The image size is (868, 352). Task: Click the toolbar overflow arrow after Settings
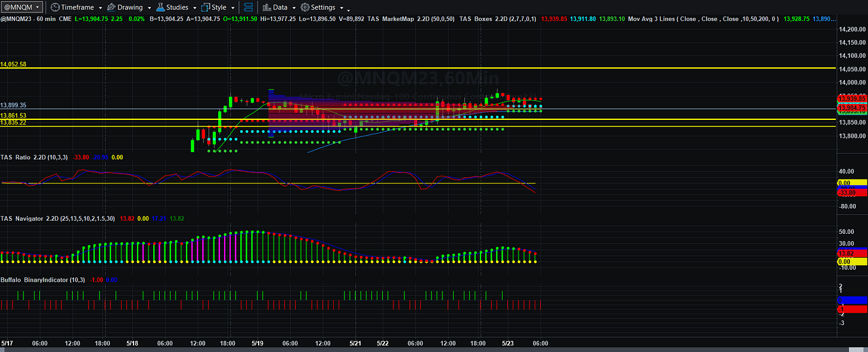pyautogui.click(x=348, y=10)
